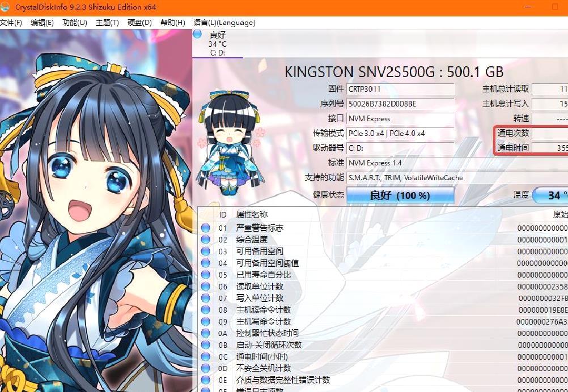Select the 启动-关闭循环次数 attribute name
The width and height of the screenshot is (568, 392).
pyautogui.click(x=269, y=345)
